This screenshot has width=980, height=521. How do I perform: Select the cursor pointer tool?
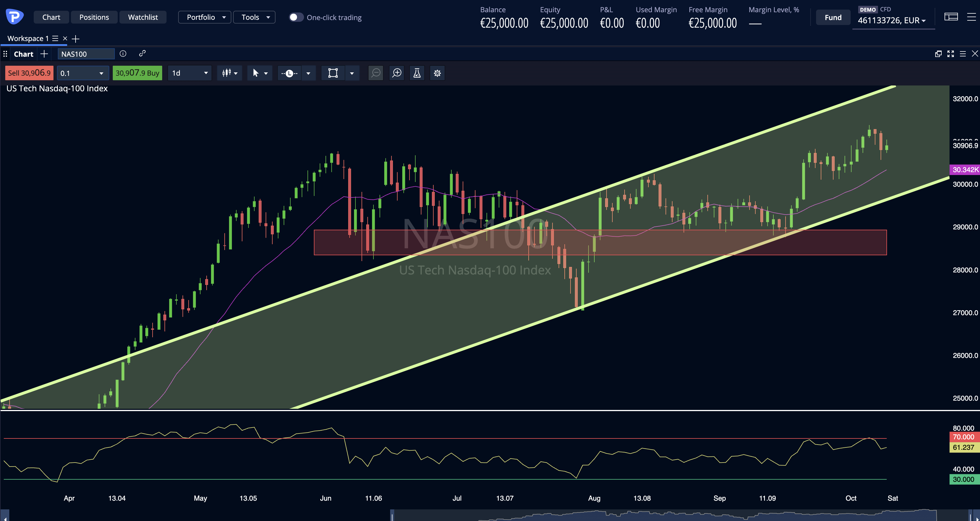click(x=256, y=73)
